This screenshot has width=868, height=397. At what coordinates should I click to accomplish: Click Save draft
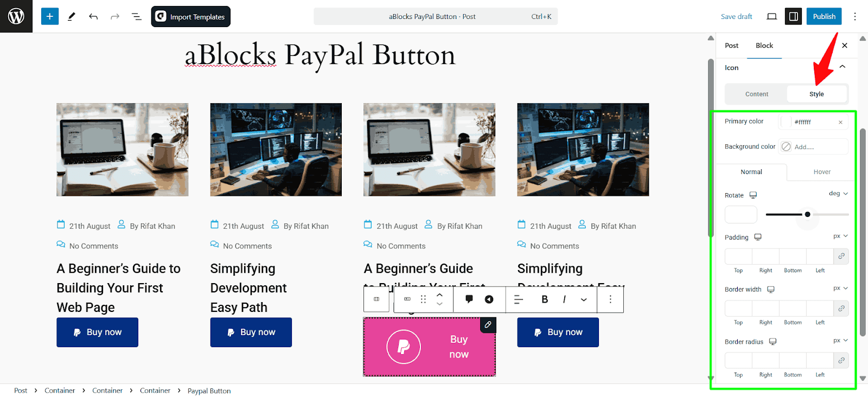[x=736, y=16]
